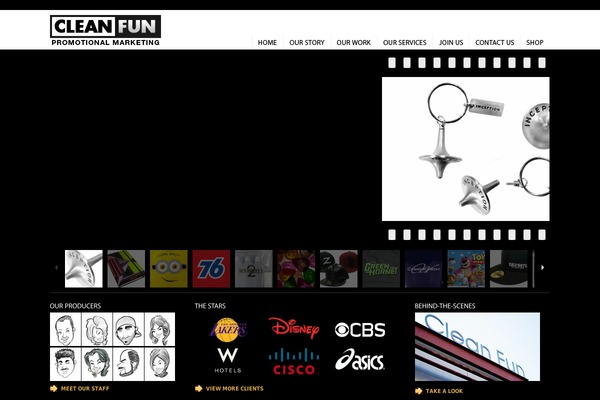
Task: Select the Toy Story characters thumbnail
Action: point(466,269)
